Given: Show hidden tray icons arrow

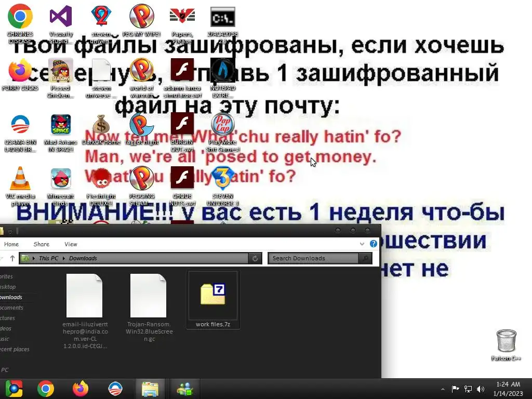Looking at the screenshot, I should [443, 389].
